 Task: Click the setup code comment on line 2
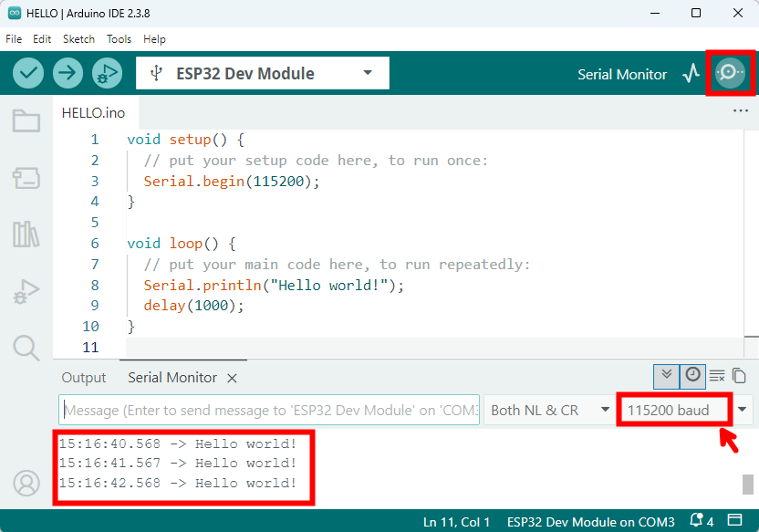pos(316,161)
